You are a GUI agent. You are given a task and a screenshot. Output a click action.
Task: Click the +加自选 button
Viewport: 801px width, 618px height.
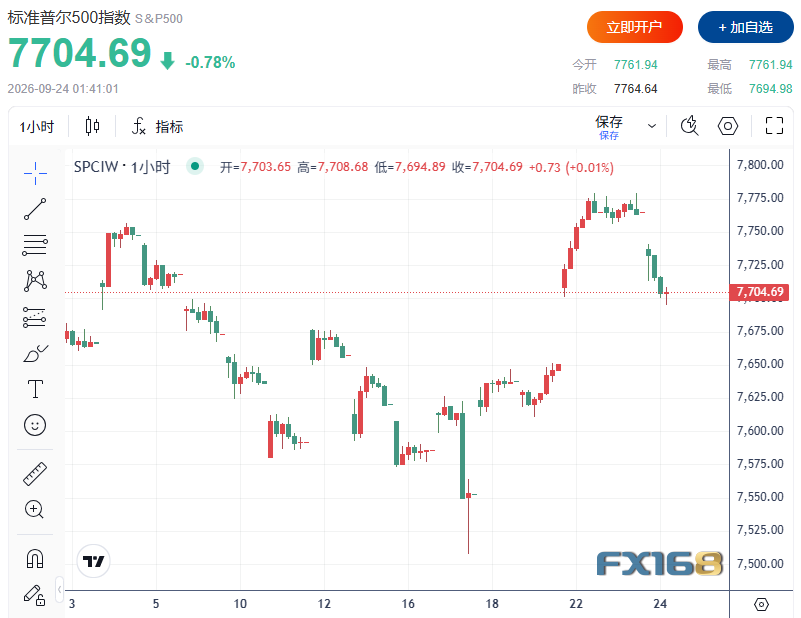click(x=746, y=27)
